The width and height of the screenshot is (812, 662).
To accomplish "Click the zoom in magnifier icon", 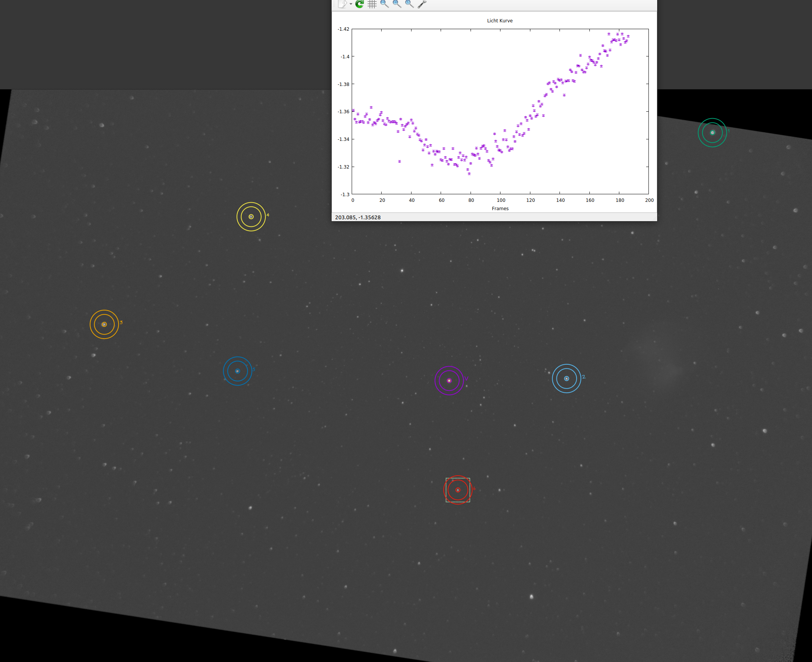I will 397,4.
